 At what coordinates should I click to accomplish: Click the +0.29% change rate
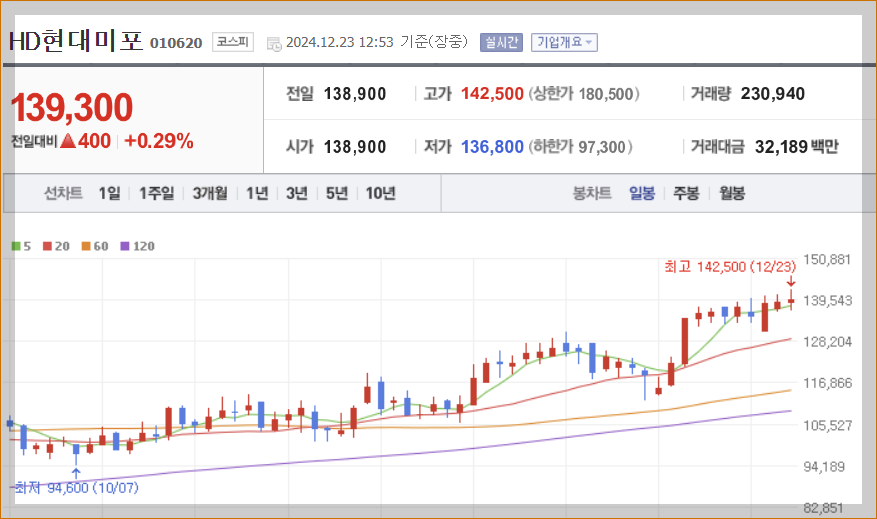coord(159,141)
